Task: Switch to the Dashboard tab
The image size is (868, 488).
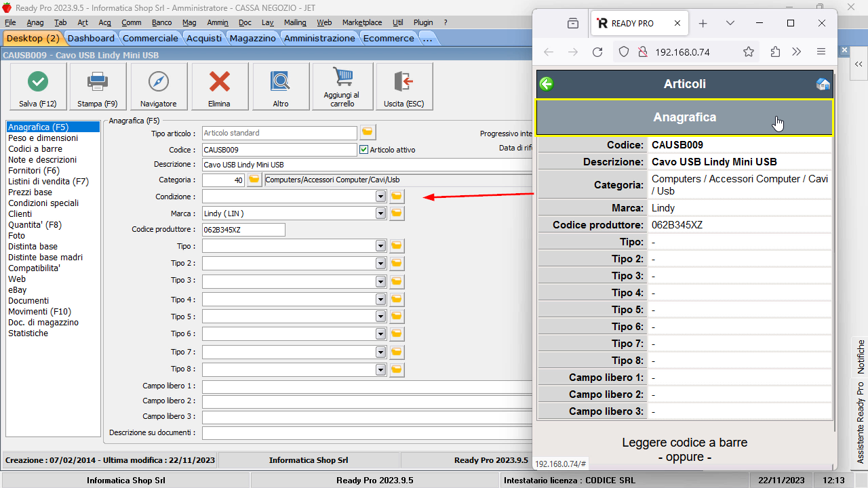Action: (91, 39)
